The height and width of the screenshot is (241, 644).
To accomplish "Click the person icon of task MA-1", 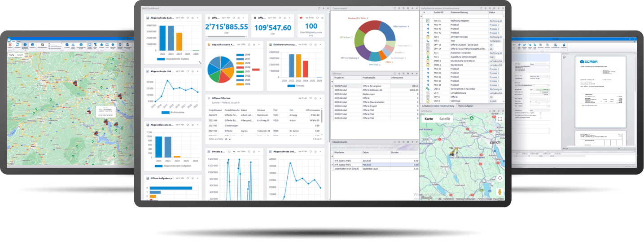I will point(428,57).
